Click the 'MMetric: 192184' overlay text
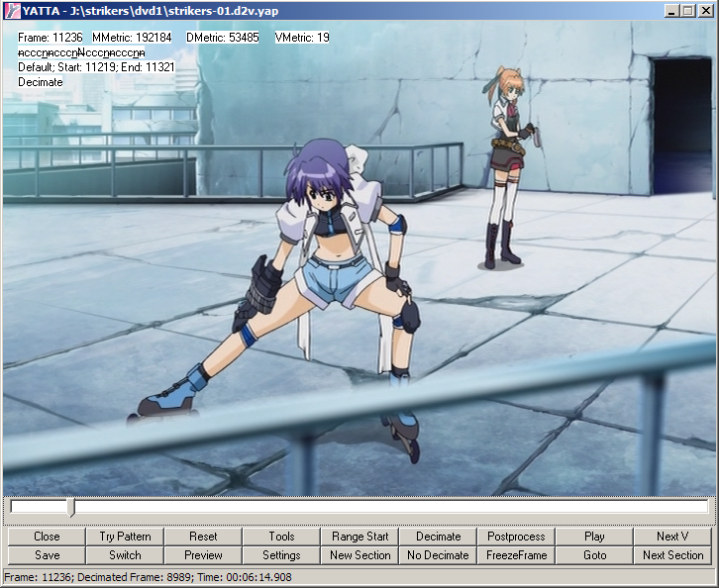This screenshot has width=719, height=588. 132,38
